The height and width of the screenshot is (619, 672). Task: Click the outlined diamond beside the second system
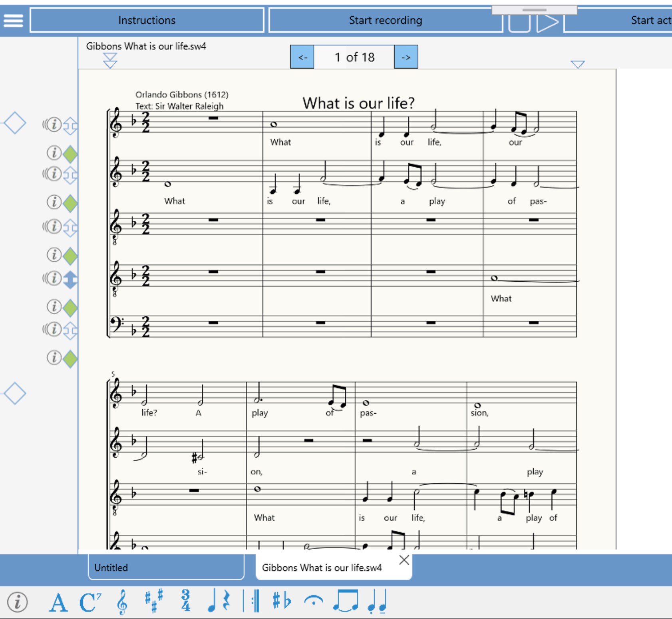click(x=15, y=393)
